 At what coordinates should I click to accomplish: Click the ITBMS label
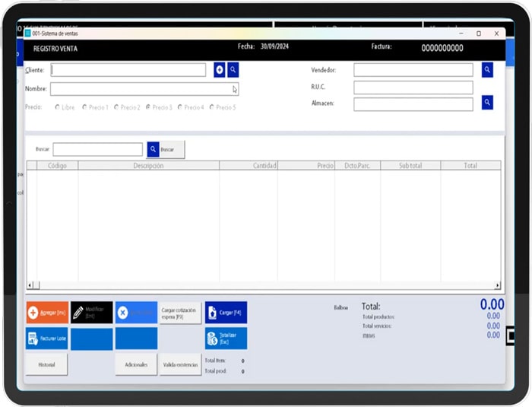[369, 335]
